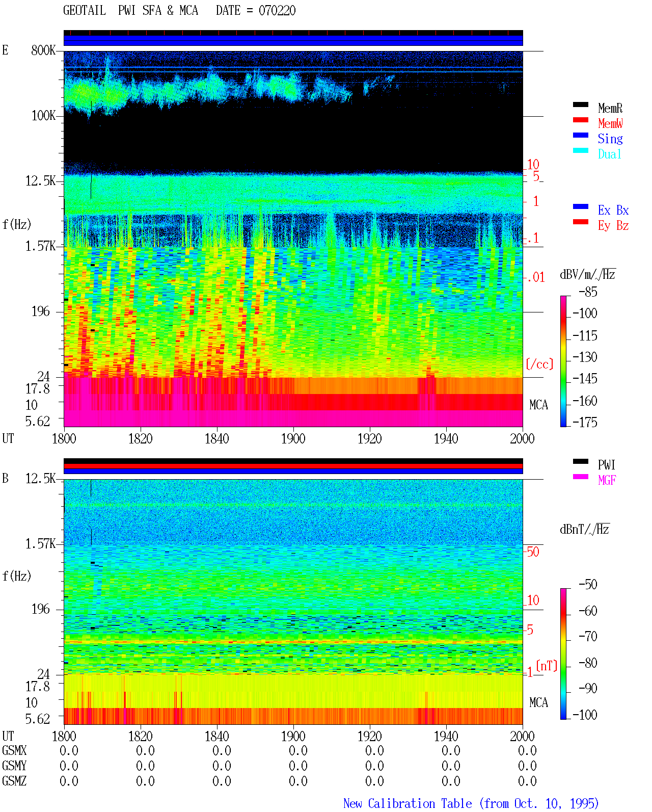Click the electric field spectrogram panel
This screenshot has width=652, height=812.
[x=293, y=239]
